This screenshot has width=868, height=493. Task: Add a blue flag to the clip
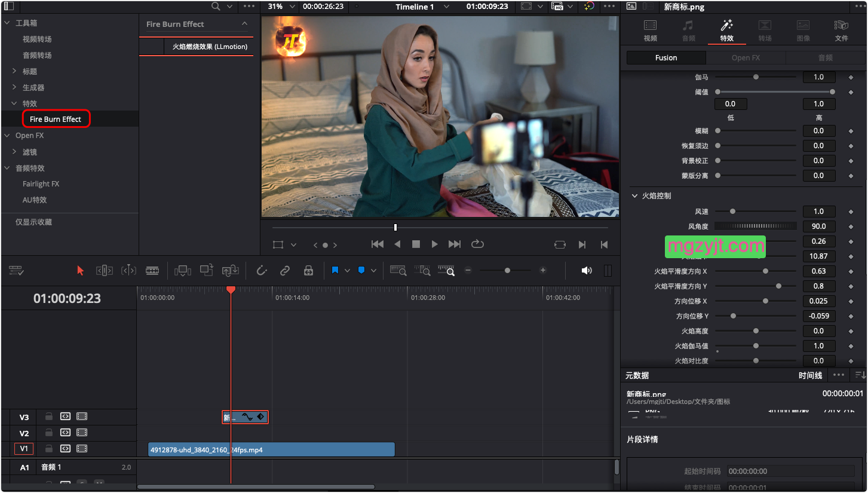point(335,271)
